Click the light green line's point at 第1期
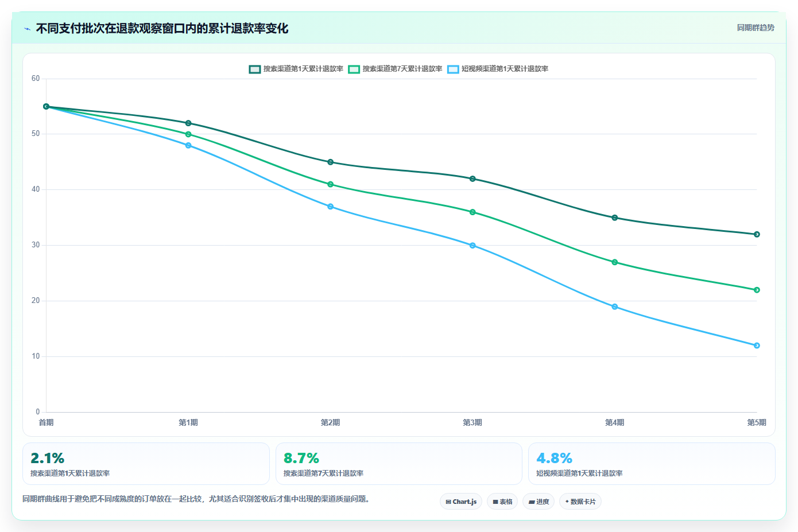 tap(188, 134)
